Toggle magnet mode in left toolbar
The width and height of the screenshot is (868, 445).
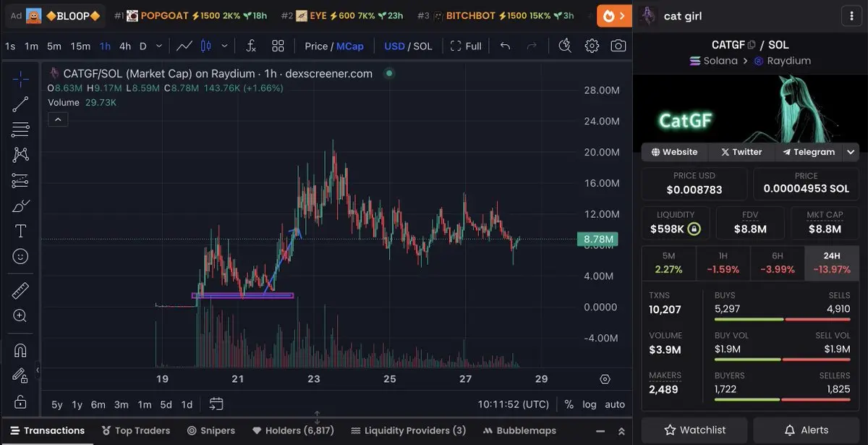coord(20,351)
